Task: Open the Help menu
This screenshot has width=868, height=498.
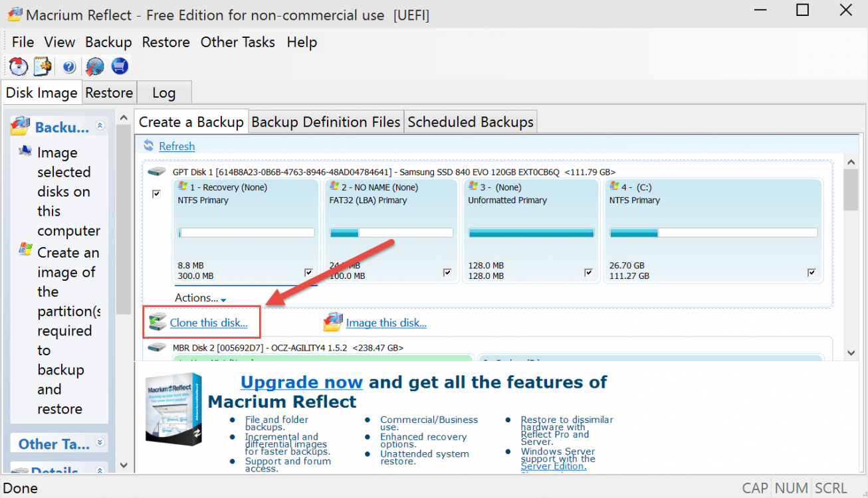Action: 302,42
